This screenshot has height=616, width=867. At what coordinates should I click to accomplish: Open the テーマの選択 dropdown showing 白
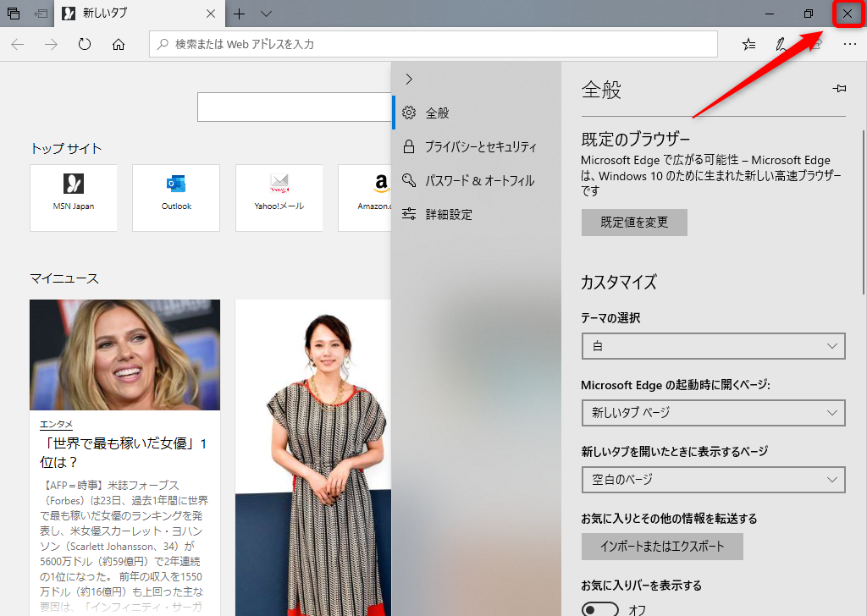pos(713,346)
